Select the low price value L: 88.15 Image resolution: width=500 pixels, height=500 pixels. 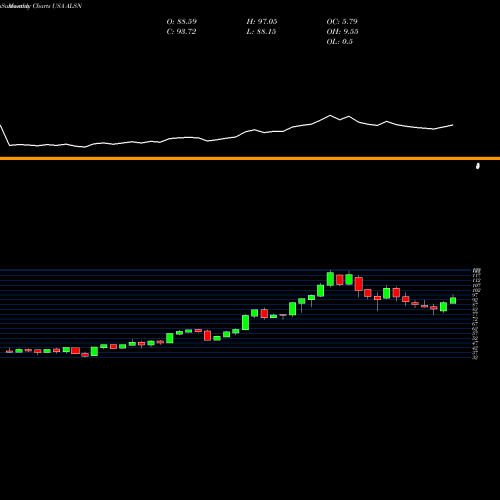(261, 32)
